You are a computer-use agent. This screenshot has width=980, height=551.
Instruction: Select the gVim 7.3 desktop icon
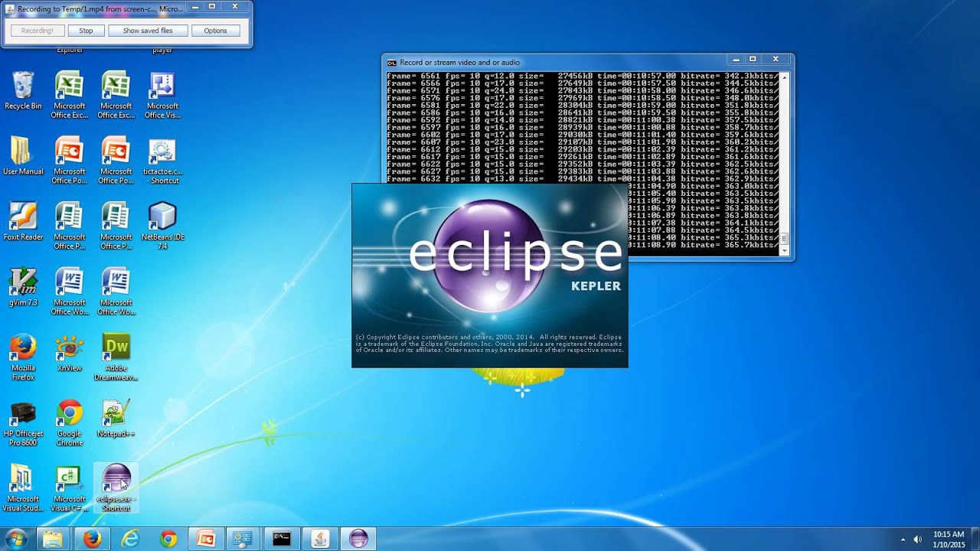(x=23, y=287)
